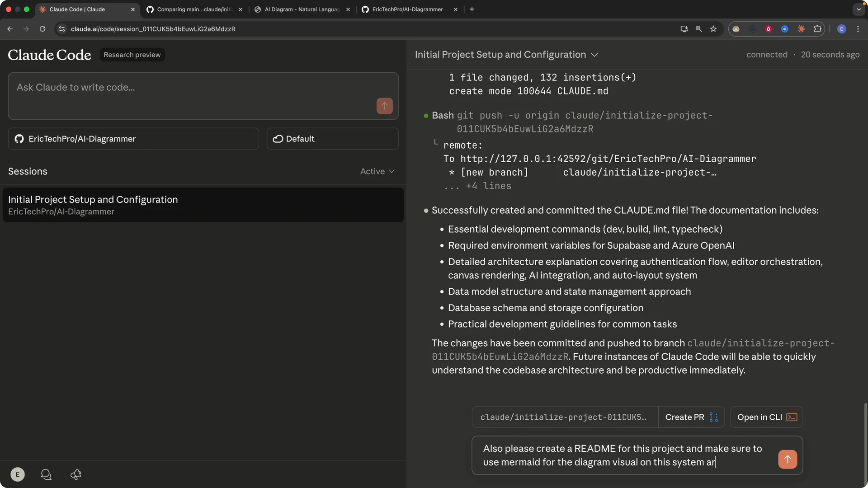868x488 pixels.
Task: Click the Claude Code logo heading
Action: (49, 55)
